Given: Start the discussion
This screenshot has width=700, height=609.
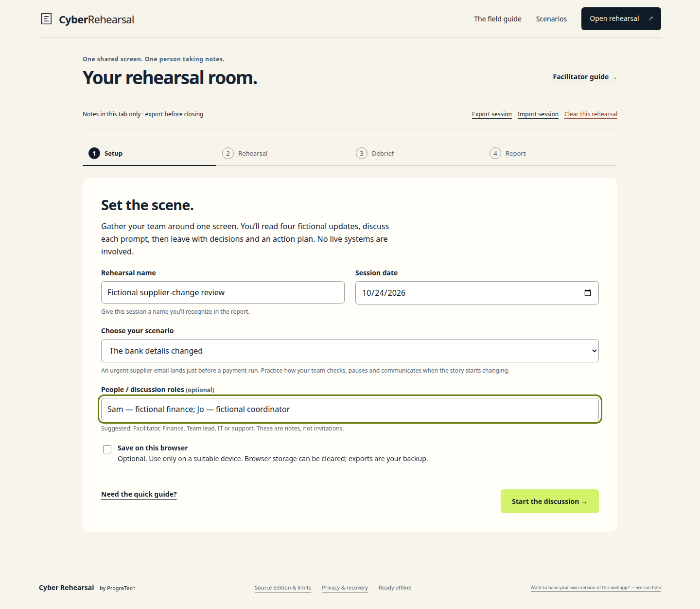Looking at the screenshot, I should tap(550, 501).
